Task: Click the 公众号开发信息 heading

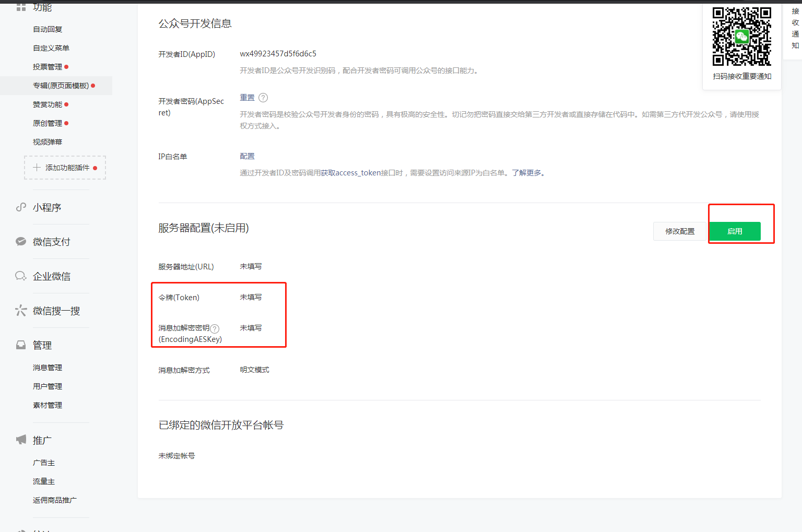Action: tap(195, 23)
